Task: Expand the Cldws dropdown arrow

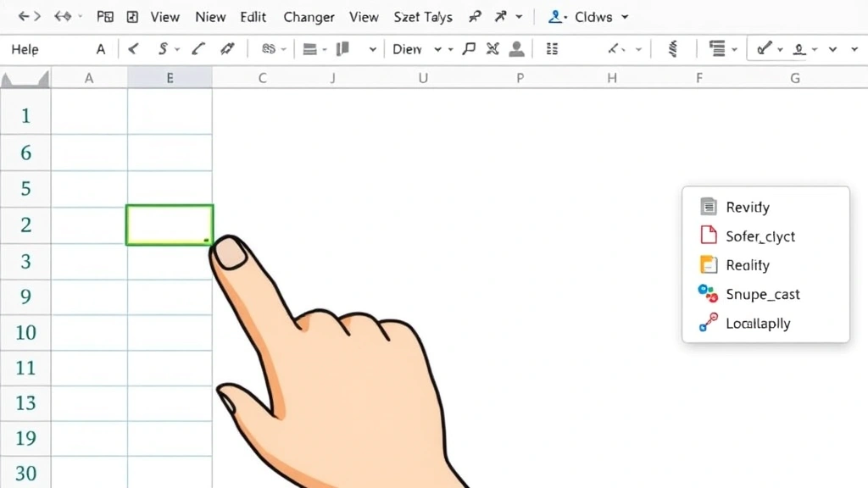Action: (x=625, y=17)
